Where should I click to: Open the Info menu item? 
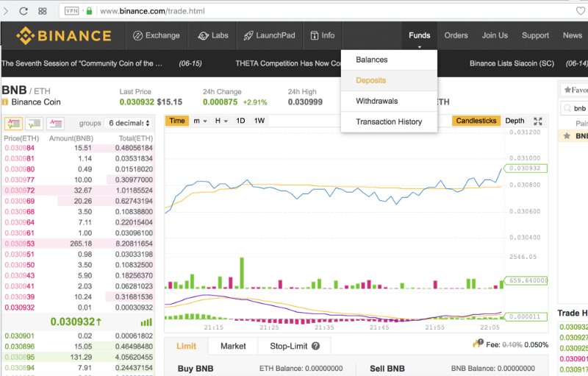[x=323, y=35]
